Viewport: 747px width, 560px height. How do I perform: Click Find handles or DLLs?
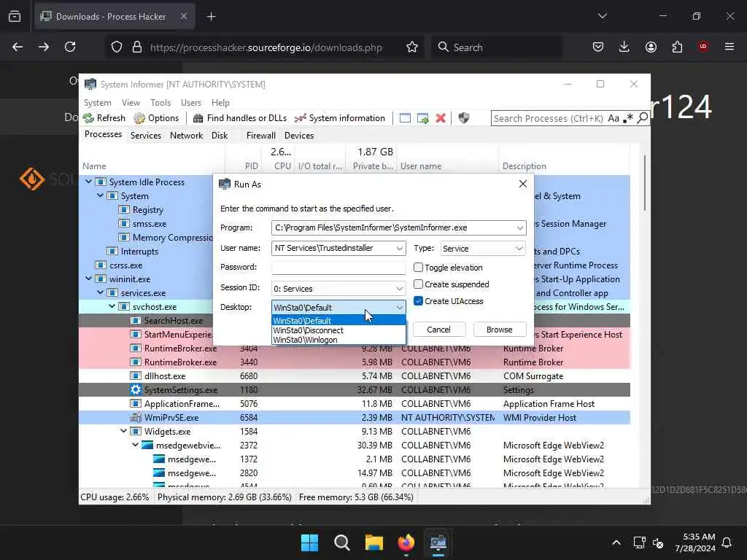pyautogui.click(x=239, y=118)
